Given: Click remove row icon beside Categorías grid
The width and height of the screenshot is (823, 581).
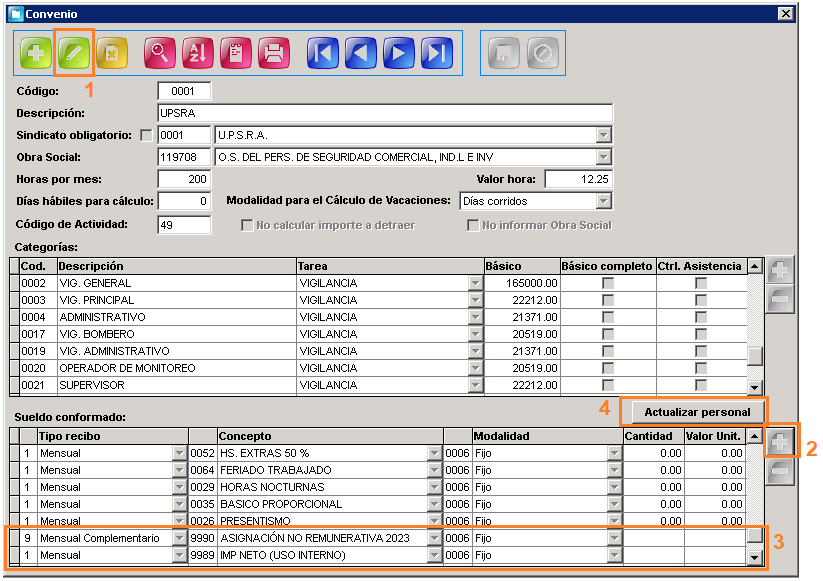Looking at the screenshot, I should pos(780,299).
